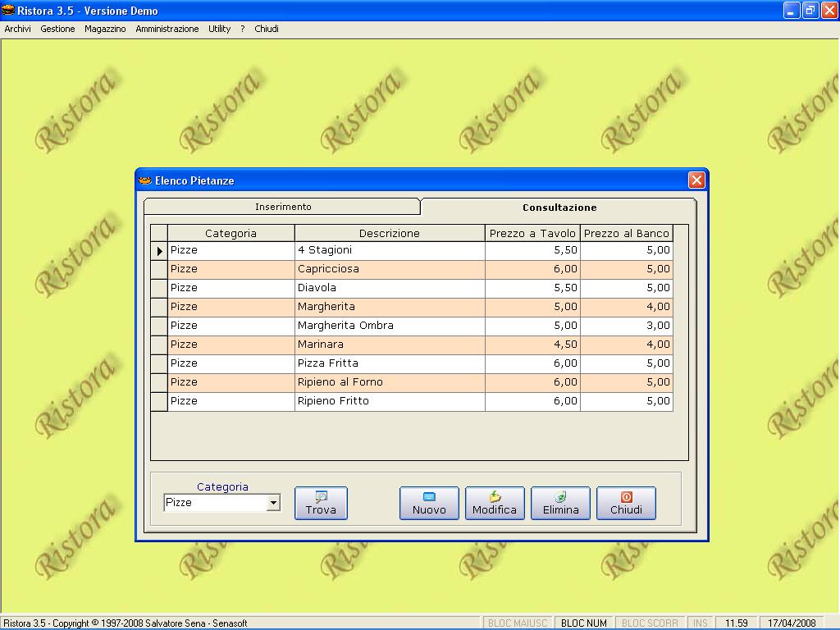Click the Categoria column header
840x630 pixels.
click(231, 233)
